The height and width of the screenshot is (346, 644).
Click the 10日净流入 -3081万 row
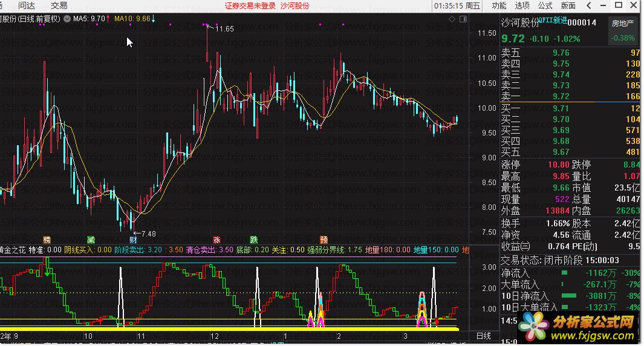570,296
